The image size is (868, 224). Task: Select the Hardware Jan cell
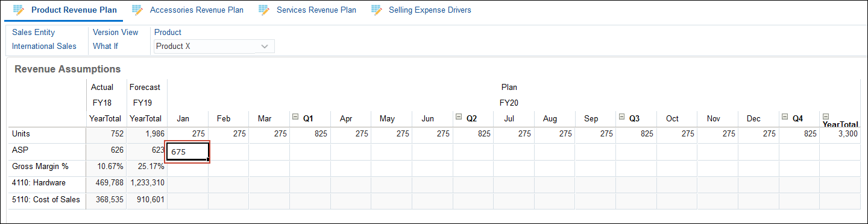(187, 184)
